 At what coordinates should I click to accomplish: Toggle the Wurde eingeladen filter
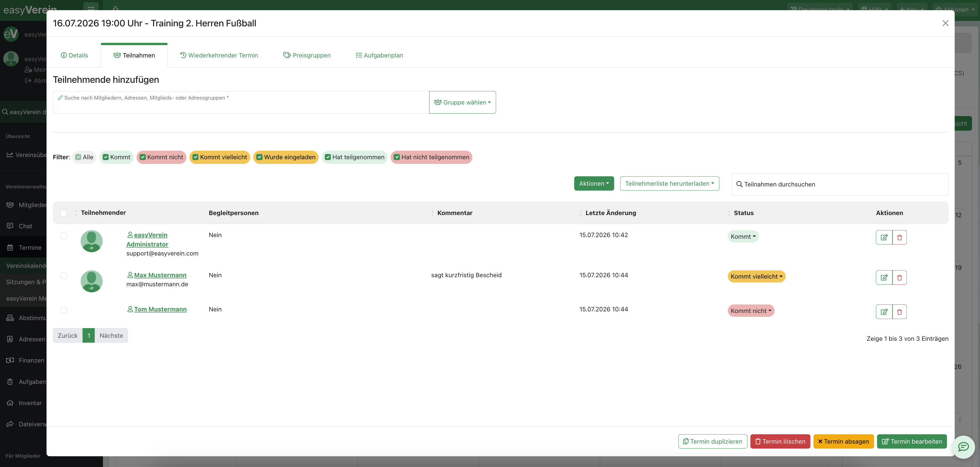pyautogui.click(x=286, y=157)
